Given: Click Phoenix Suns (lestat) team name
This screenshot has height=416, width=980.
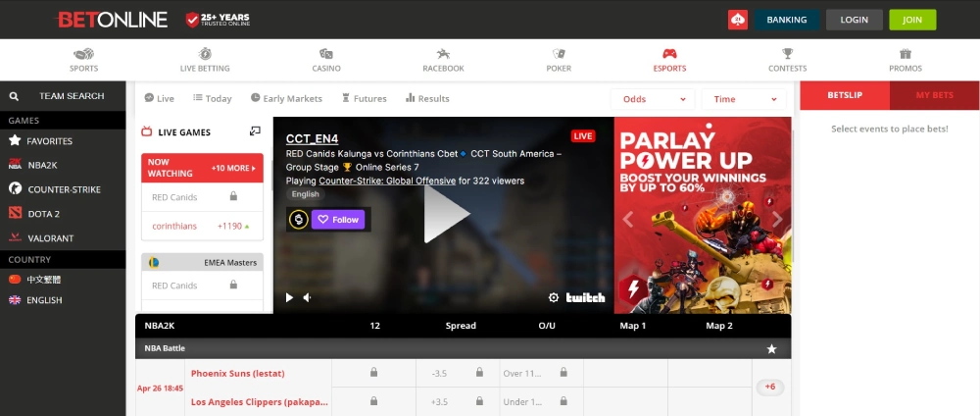Looking at the screenshot, I should pyautogui.click(x=237, y=374).
